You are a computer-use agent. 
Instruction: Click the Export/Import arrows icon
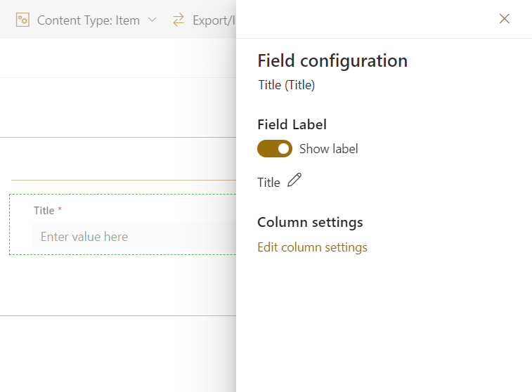pos(179,20)
